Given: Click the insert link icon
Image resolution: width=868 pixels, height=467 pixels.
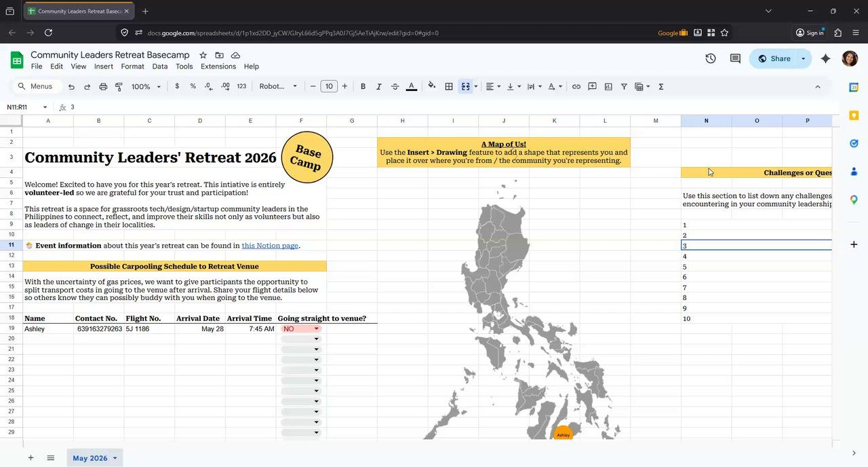Looking at the screenshot, I should [576, 87].
